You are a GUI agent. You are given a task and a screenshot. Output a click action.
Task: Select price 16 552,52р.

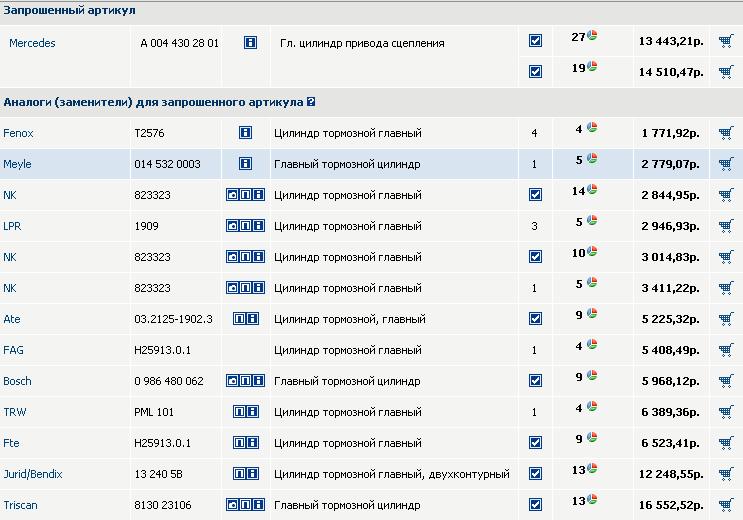point(671,505)
